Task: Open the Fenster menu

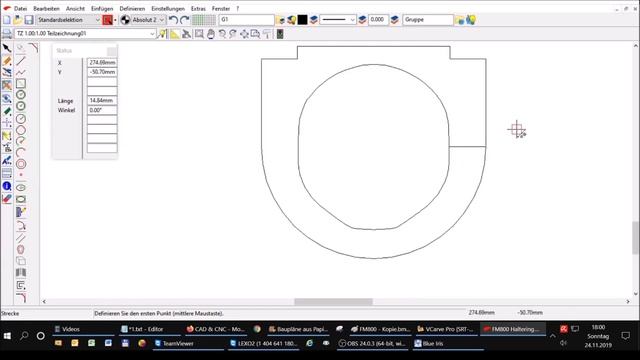Action: [x=221, y=9]
